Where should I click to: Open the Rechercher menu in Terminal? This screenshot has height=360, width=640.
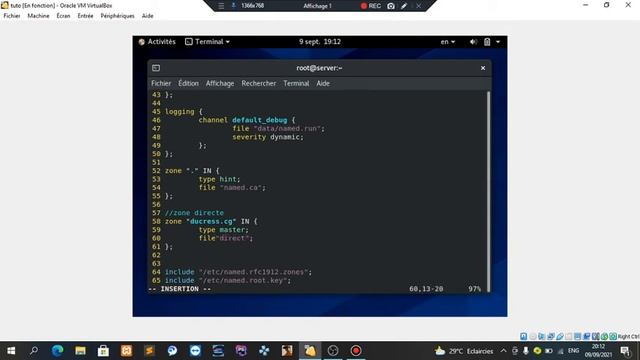coord(258,83)
